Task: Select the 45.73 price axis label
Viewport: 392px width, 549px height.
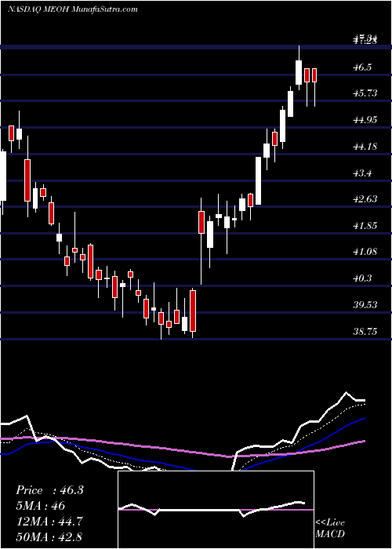Action: point(365,93)
